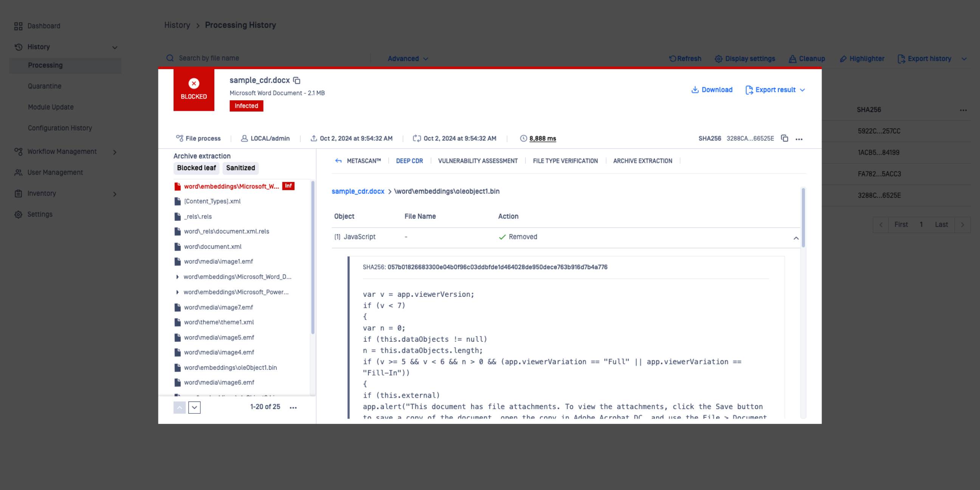This screenshot has height=490, width=980.
Task: Click the back arrow before METASCAN
Action: [338, 161]
